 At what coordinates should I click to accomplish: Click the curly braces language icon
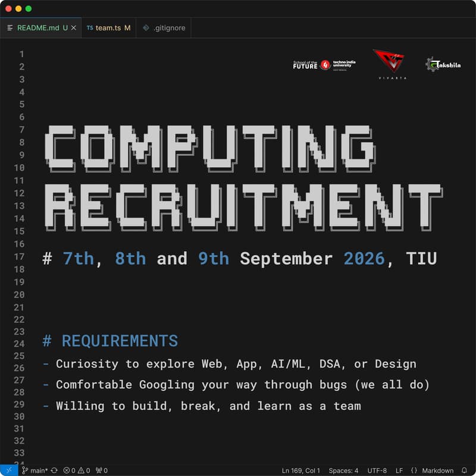coord(414,471)
